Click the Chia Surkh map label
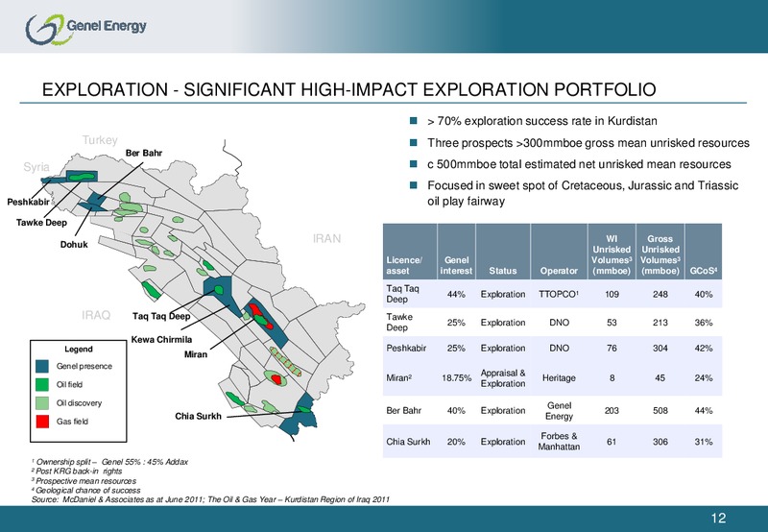Screen dimensions: 768x532 click(199, 416)
